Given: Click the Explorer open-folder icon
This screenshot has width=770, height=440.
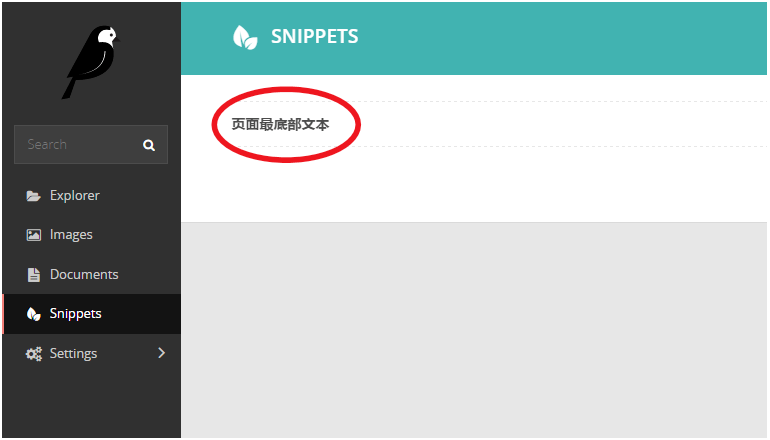Looking at the screenshot, I should [33, 196].
